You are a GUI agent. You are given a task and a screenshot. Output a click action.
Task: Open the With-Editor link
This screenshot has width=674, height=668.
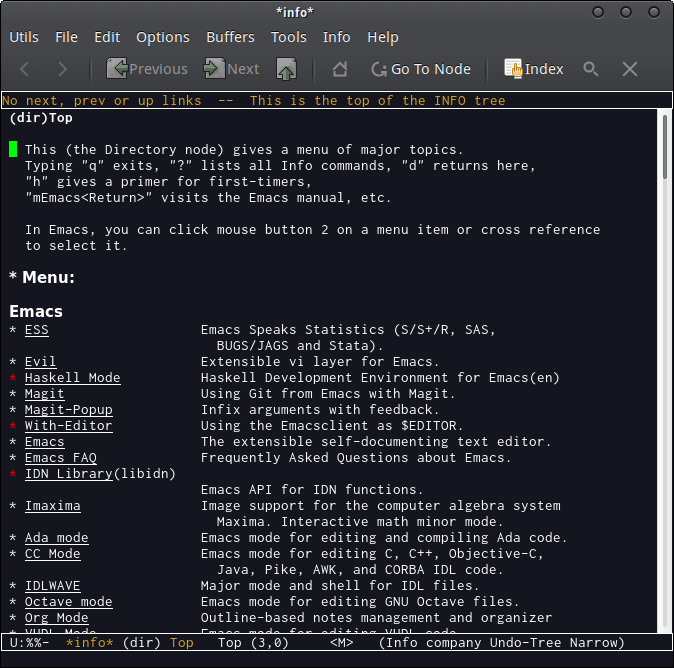coord(69,426)
